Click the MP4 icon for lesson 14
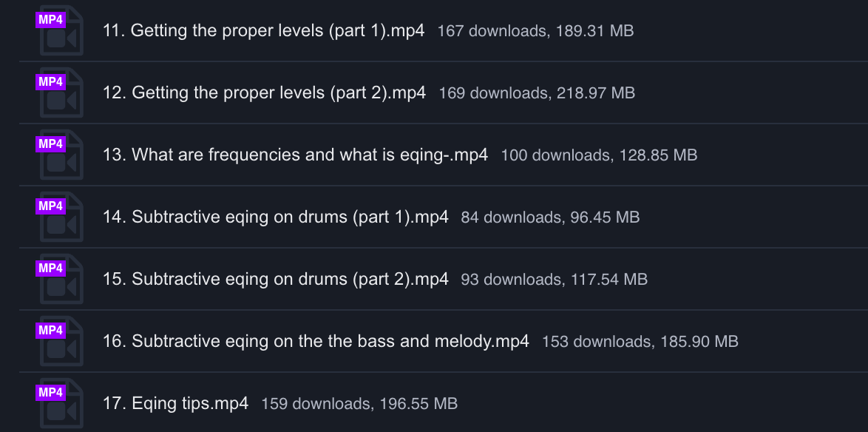 (61, 218)
